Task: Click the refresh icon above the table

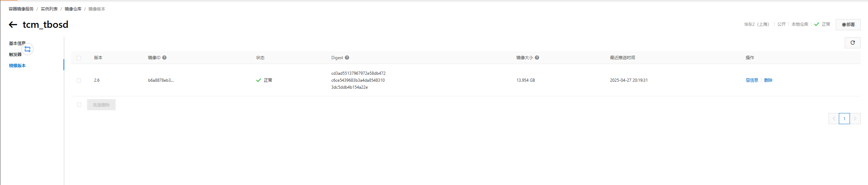Action: pos(852,43)
